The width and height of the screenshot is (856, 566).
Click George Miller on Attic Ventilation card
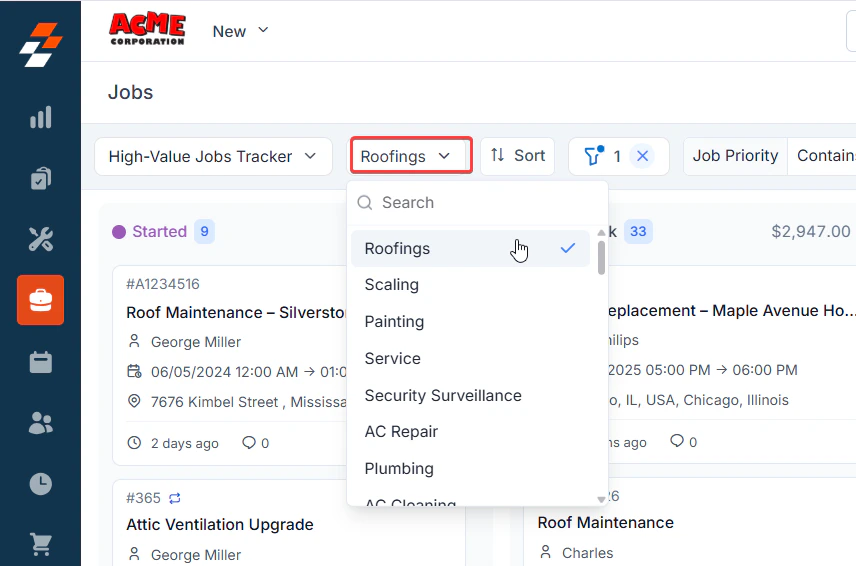point(195,555)
